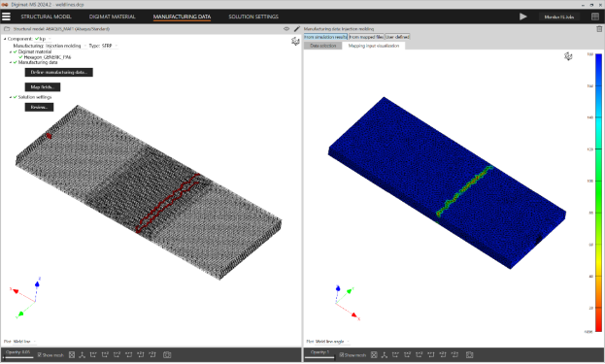The image size is (605, 364).
Task: Click the color legend bar
Action: (598, 193)
